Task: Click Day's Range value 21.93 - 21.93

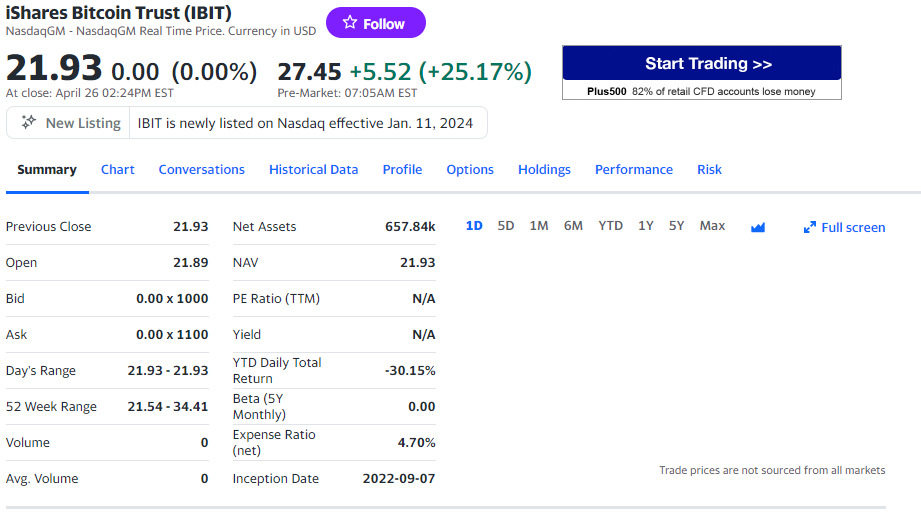Action: pos(168,370)
